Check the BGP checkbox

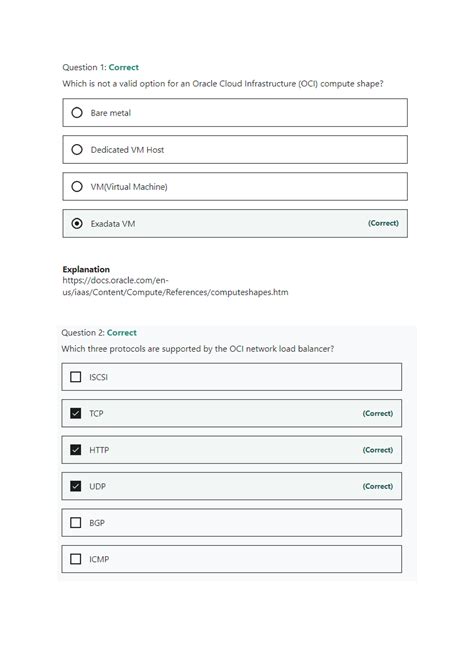[x=76, y=523]
